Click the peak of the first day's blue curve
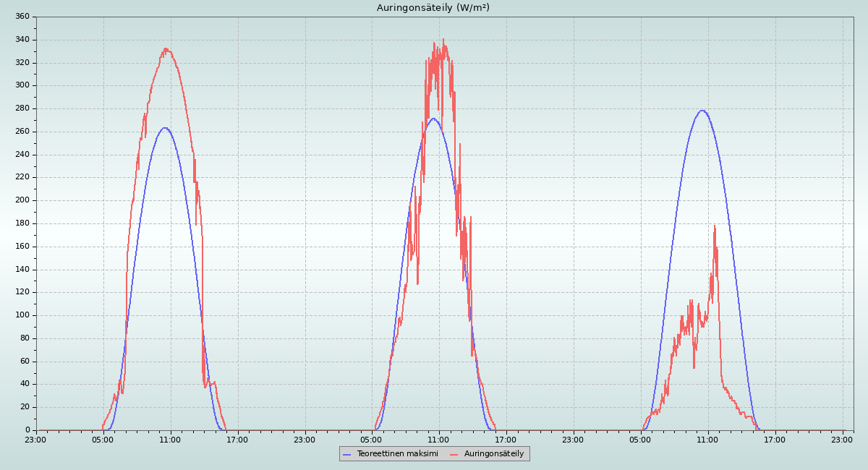Image resolution: width=868 pixels, height=470 pixels. coord(165,128)
